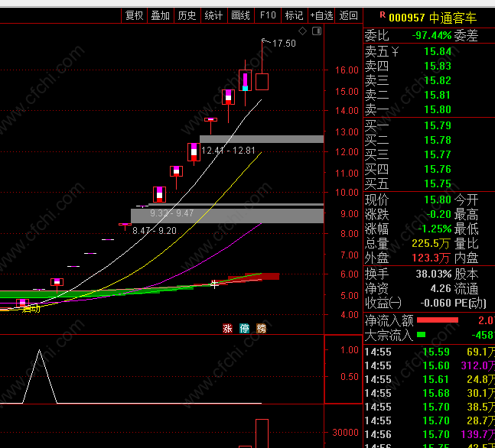Click the 12.41 - 12.81 gap label
The image size is (495, 448).
(x=228, y=151)
